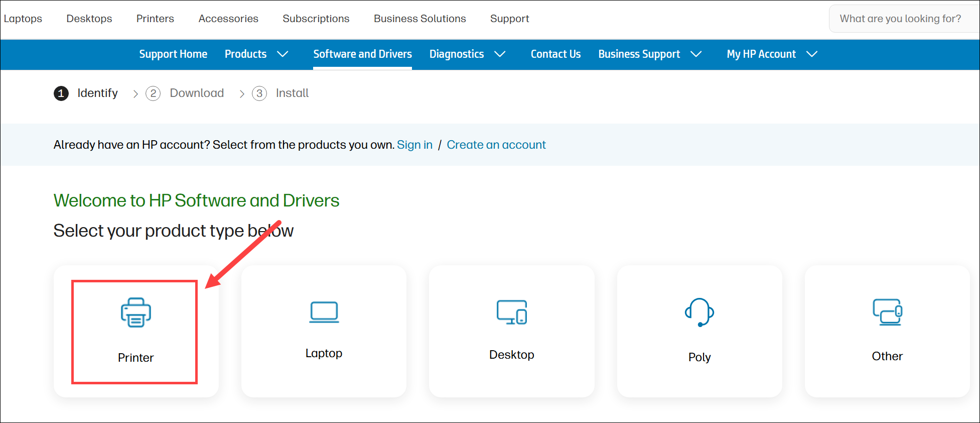Open Business Solutions in top menu
The width and height of the screenshot is (980, 423).
point(420,19)
